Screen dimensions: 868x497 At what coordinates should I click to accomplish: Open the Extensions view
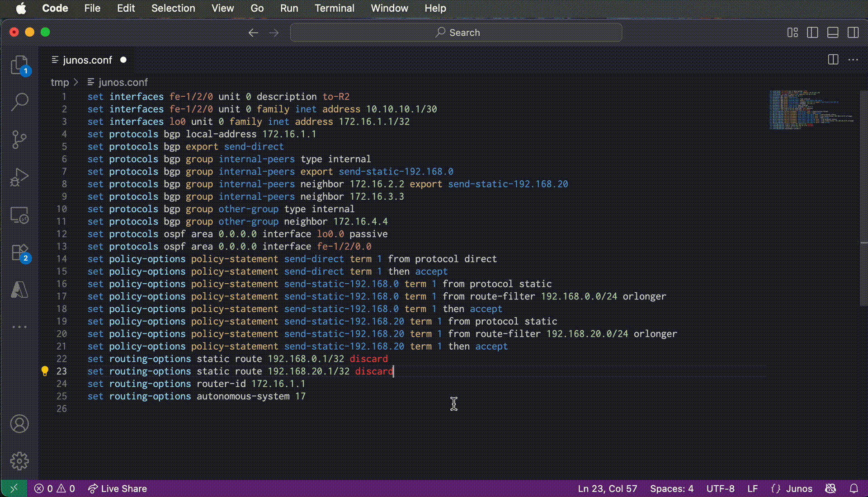[19, 253]
